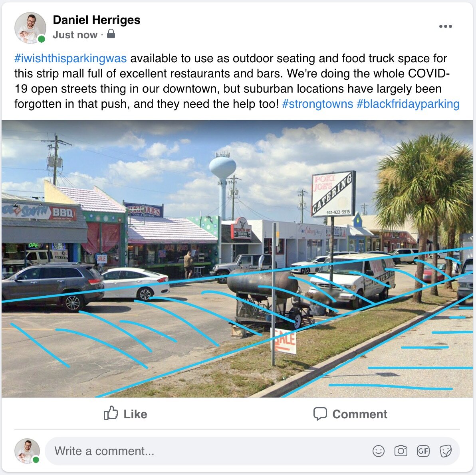Post a GIF using the GIF icon
Viewport: 476px width, 475px height.
423,451
